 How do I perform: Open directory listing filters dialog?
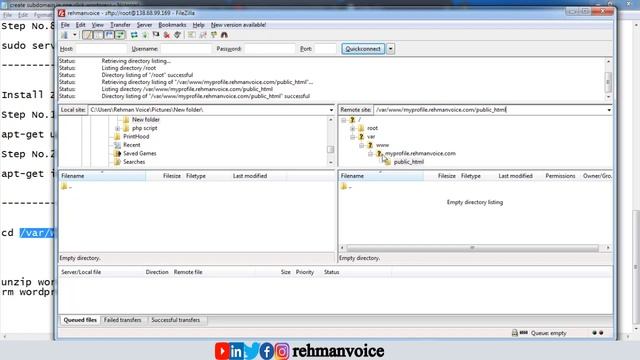coord(191,35)
